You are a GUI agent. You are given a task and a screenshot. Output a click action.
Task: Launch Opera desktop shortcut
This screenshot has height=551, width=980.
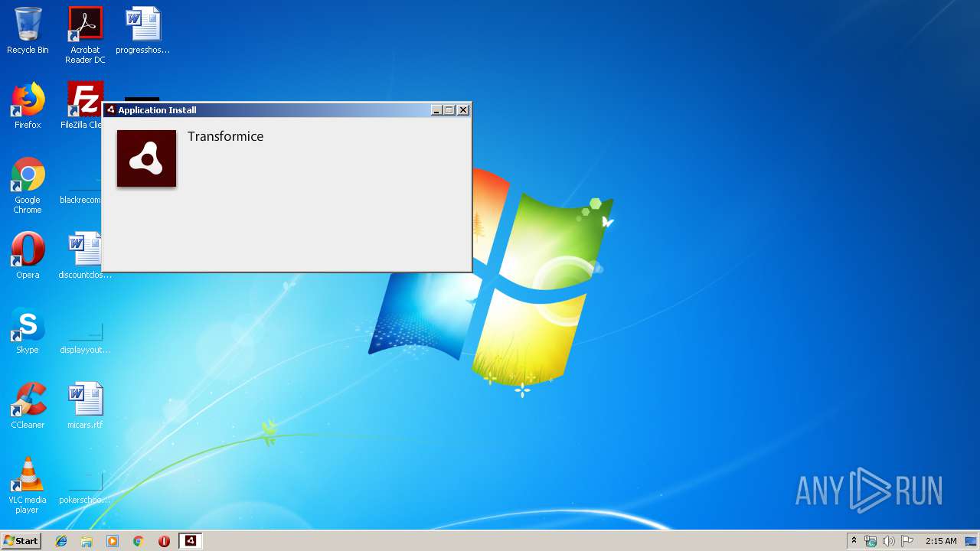click(28, 256)
